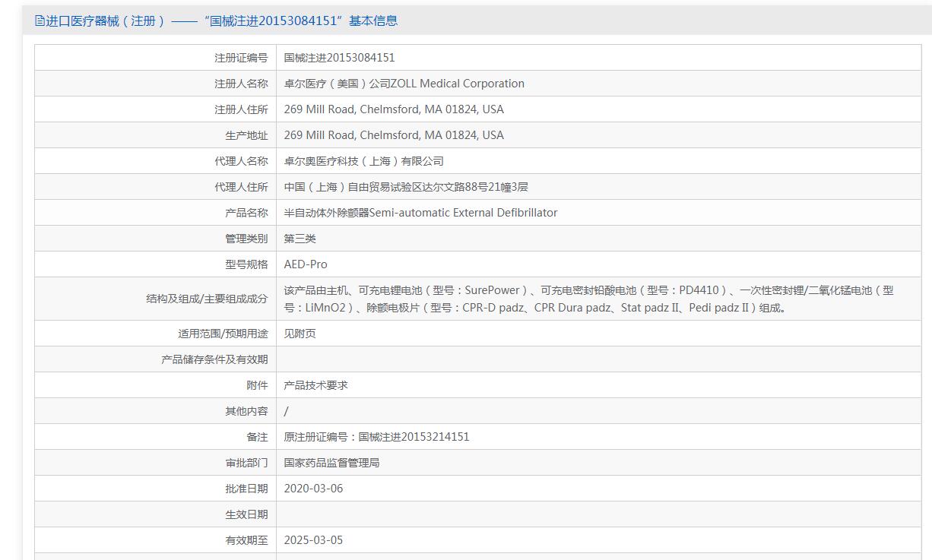Screen dimensions: 932x560
Task: Click the label 其他内容
Action: 246,411
